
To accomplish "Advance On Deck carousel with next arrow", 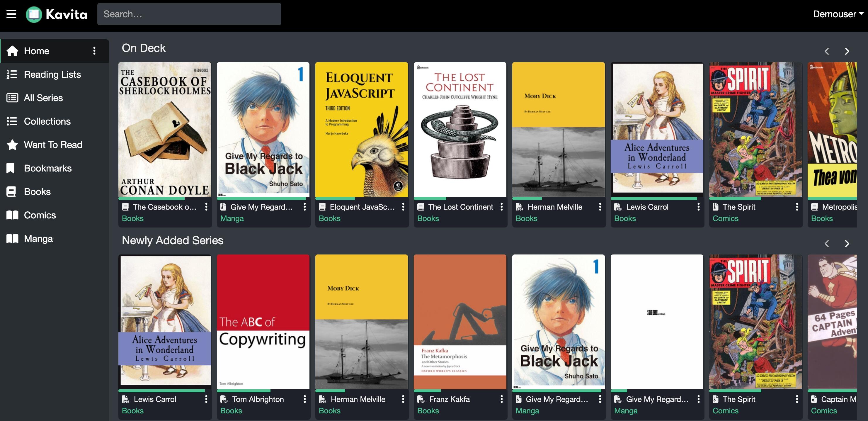I will coord(847,51).
